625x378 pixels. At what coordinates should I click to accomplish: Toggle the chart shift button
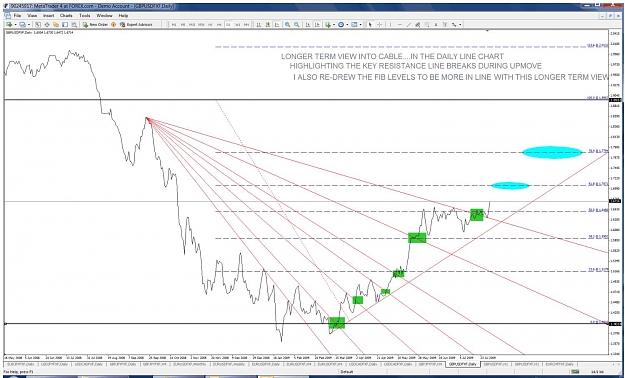[x=317, y=24]
